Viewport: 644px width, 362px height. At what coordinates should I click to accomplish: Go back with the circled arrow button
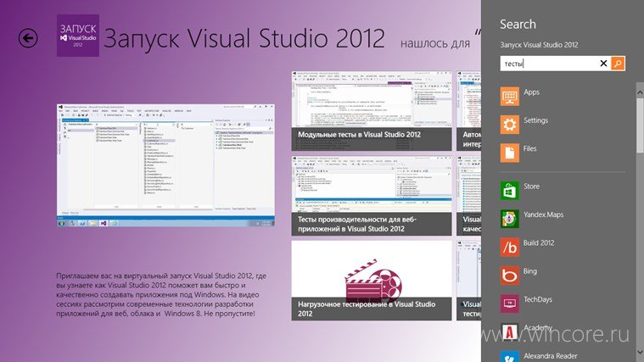(28, 38)
